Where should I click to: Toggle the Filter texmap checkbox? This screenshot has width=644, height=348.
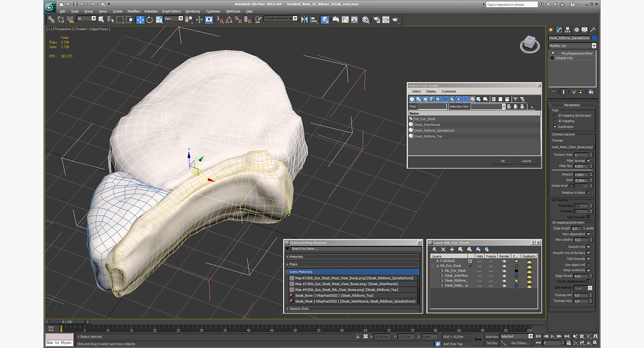pyautogui.click(x=588, y=161)
